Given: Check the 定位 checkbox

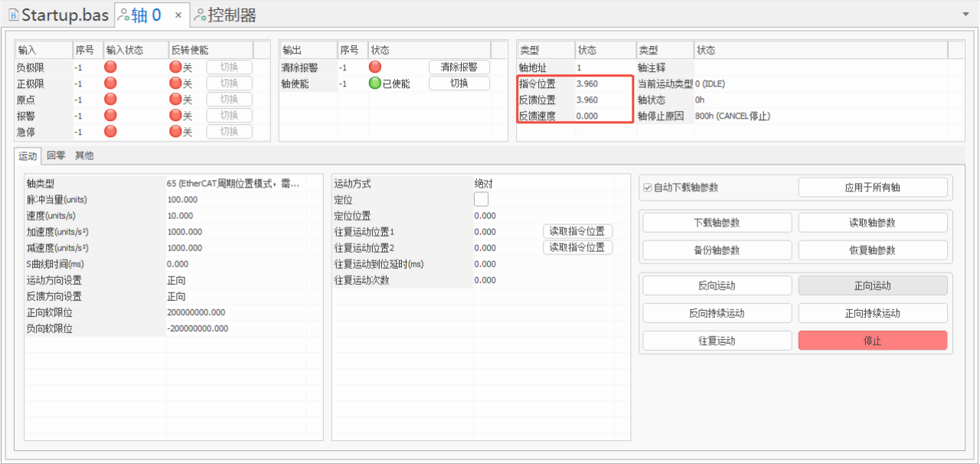Looking at the screenshot, I should tap(481, 199).
